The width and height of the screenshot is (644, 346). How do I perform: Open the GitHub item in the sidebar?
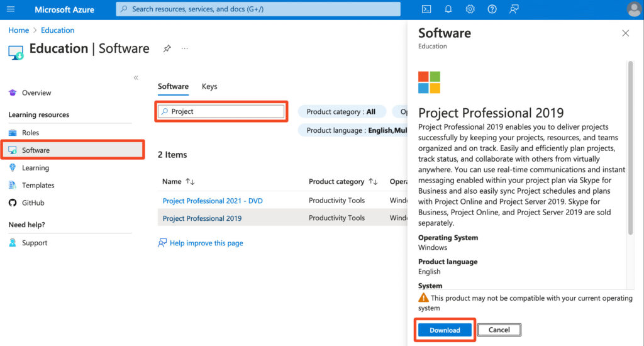pos(33,203)
